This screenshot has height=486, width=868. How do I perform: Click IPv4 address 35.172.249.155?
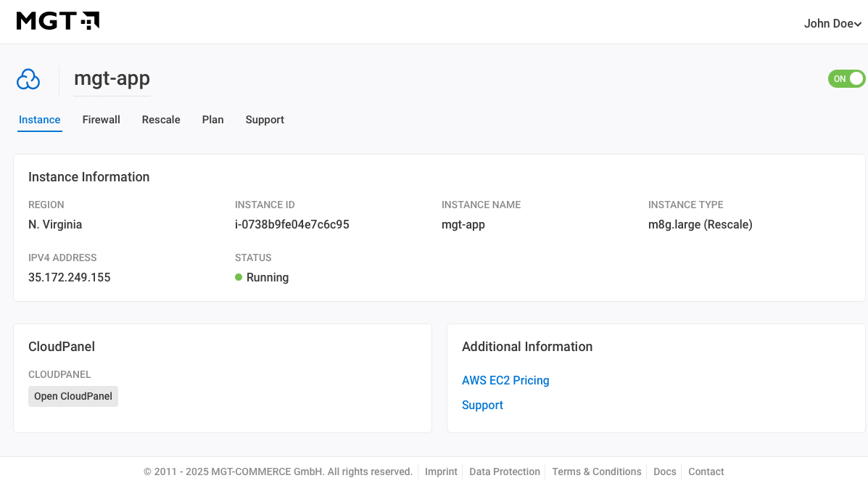(69, 277)
